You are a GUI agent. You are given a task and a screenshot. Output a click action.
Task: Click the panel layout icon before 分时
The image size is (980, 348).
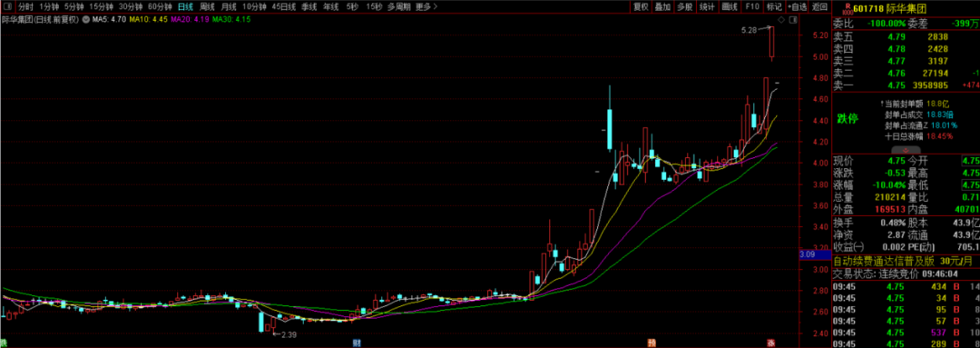click(7, 7)
